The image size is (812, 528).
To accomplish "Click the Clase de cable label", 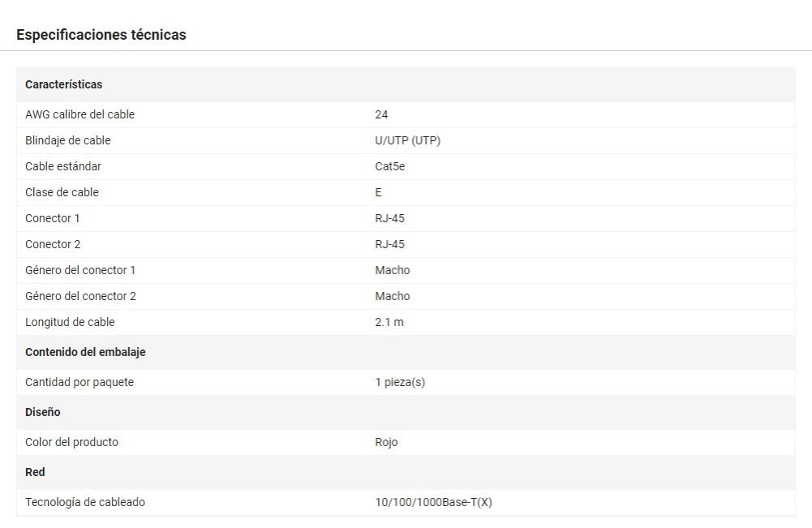I will (x=62, y=192).
